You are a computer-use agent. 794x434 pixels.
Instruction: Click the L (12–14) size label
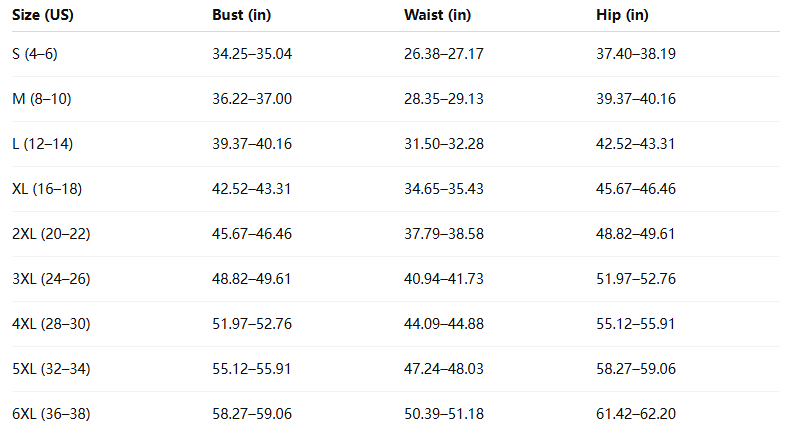[x=42, y=144]
